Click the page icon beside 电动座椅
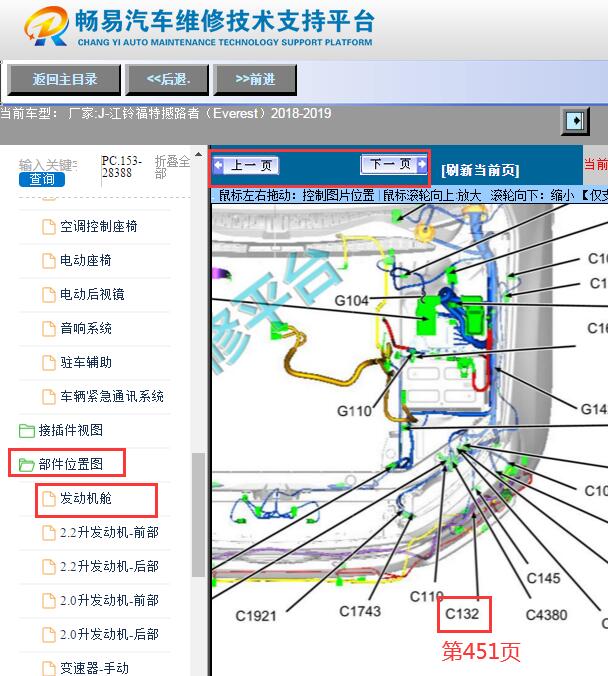This screenshot has height=676, width=608. (x=49, y=260)
